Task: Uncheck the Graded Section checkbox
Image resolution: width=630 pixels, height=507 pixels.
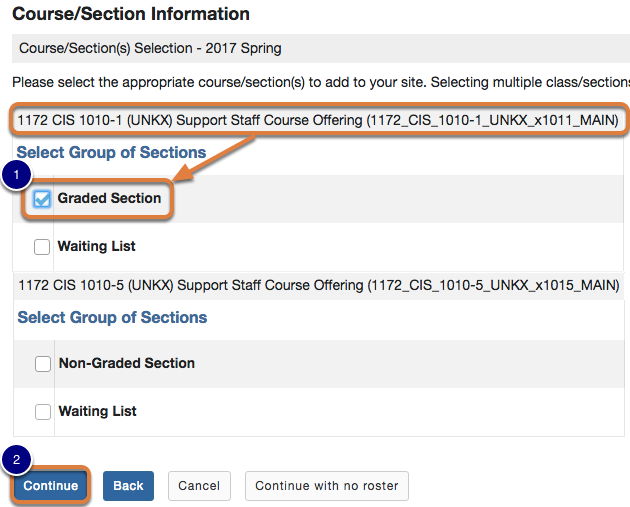Action: 42,199
